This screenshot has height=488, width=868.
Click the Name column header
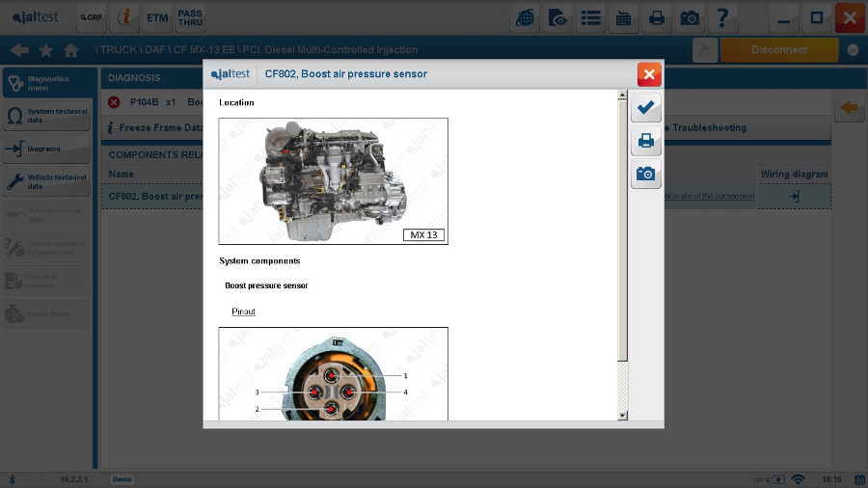(x=121, y=175)
